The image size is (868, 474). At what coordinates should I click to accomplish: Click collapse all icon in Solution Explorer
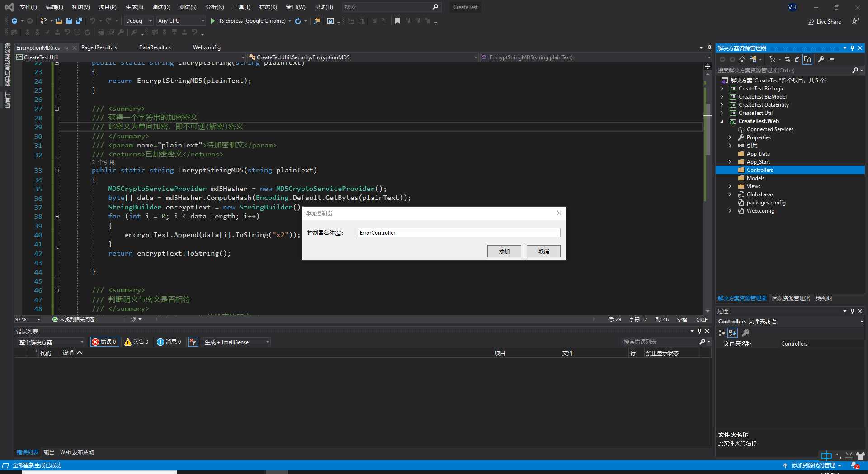(x=797, y=59)
